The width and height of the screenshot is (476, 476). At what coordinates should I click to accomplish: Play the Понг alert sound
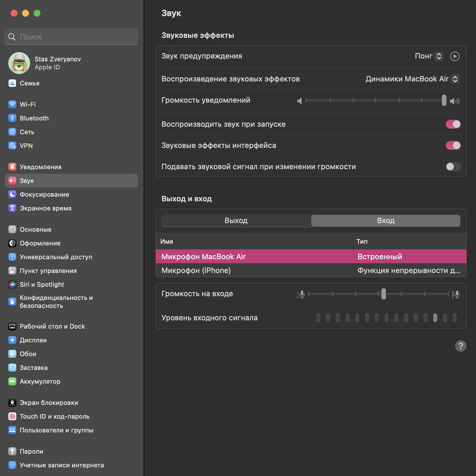point(455,56)
